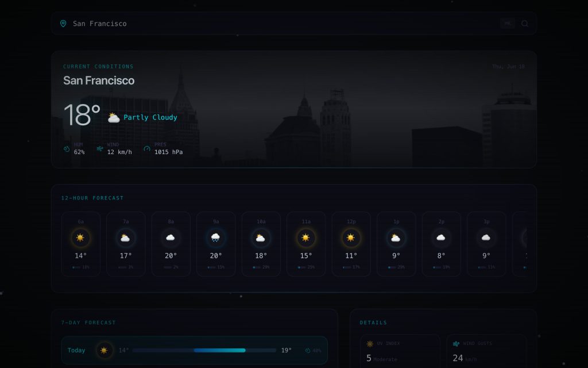The height and width of the screenshot is (368, 588).
Task: Click the UV Index sun icon
Action: click(370, 344)
